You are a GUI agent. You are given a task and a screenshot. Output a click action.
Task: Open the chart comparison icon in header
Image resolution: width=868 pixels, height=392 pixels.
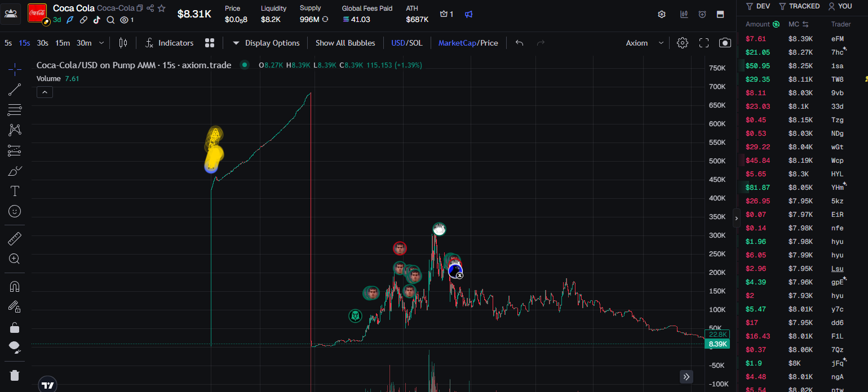(x=684, y=14)
